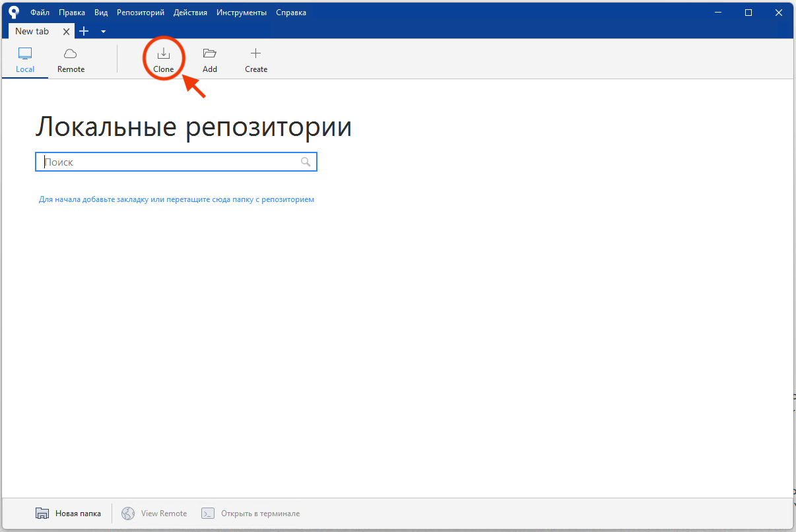Select the New tab tab
Image resolution: width=796 pixels, height=532 pixels.
point(32,31)
